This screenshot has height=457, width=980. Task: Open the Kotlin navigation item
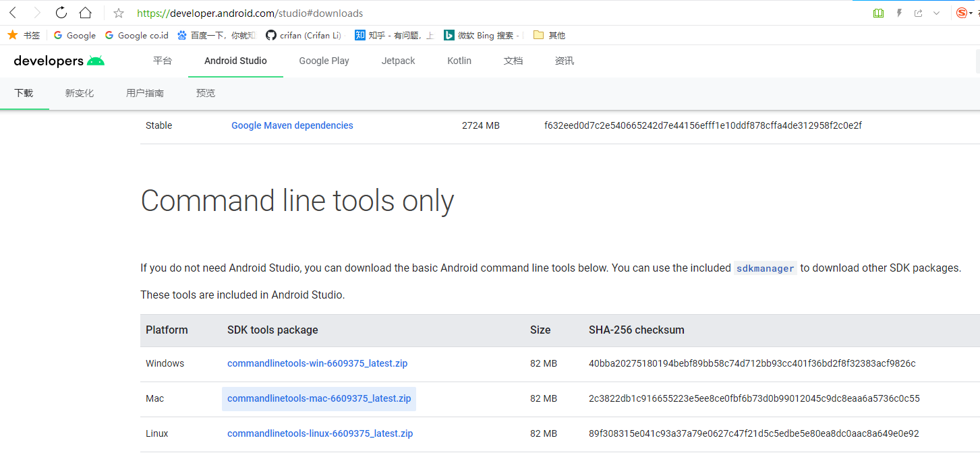click(459, 61)
